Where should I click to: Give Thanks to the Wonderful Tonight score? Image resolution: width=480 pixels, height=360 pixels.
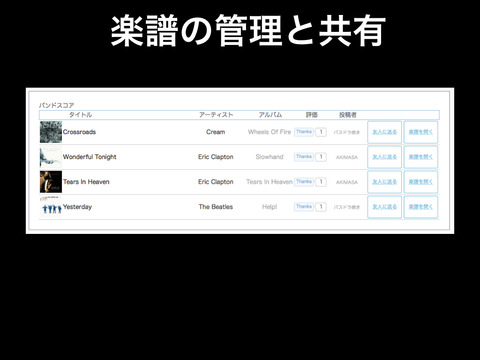point(304,157)
